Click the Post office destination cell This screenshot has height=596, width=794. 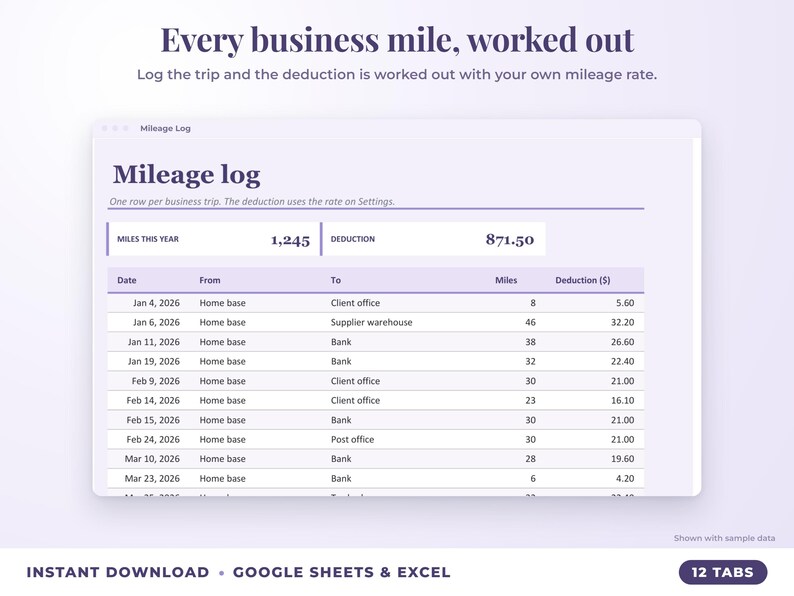point(352,440)
